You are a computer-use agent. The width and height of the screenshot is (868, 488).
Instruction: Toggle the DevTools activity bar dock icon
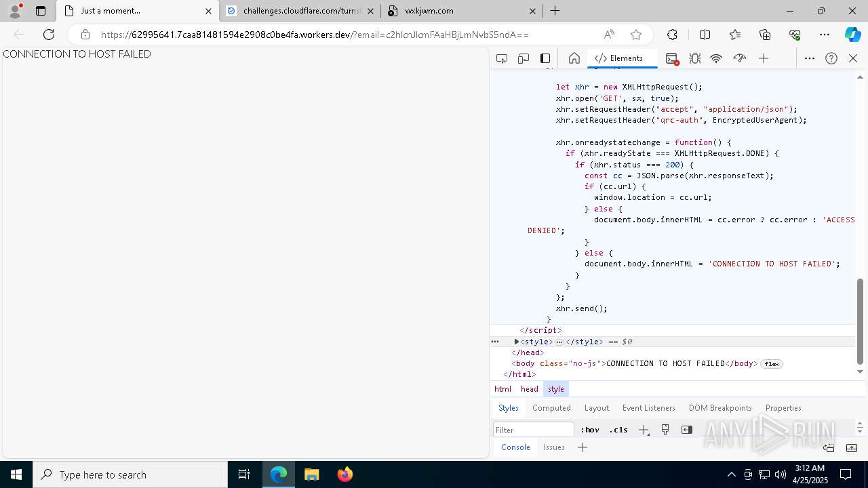point(545,58)
